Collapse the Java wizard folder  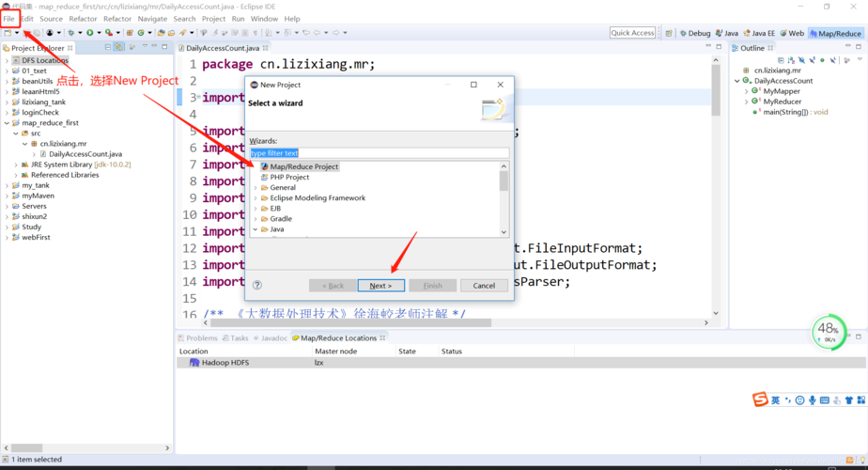(256, 229)
